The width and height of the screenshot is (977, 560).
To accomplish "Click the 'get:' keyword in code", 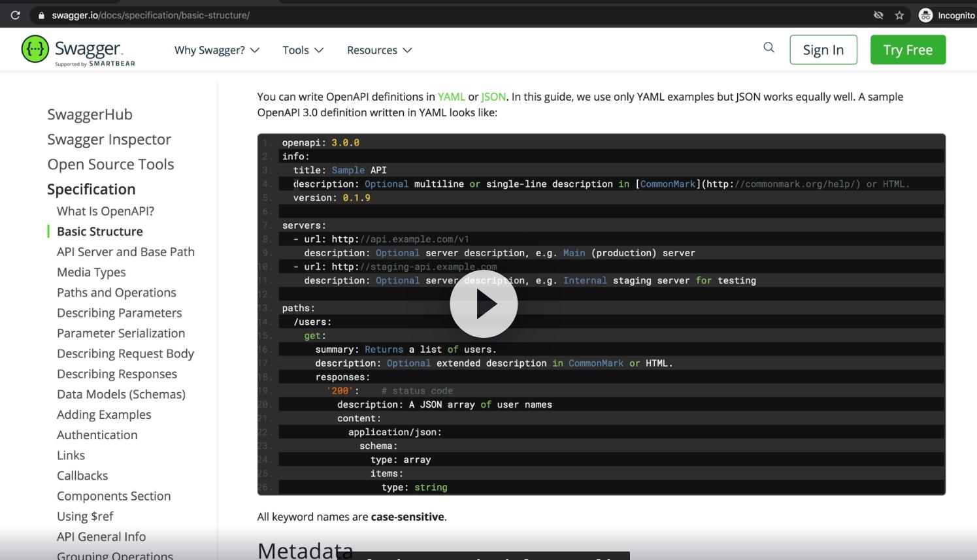I will (x=315, y=335).
